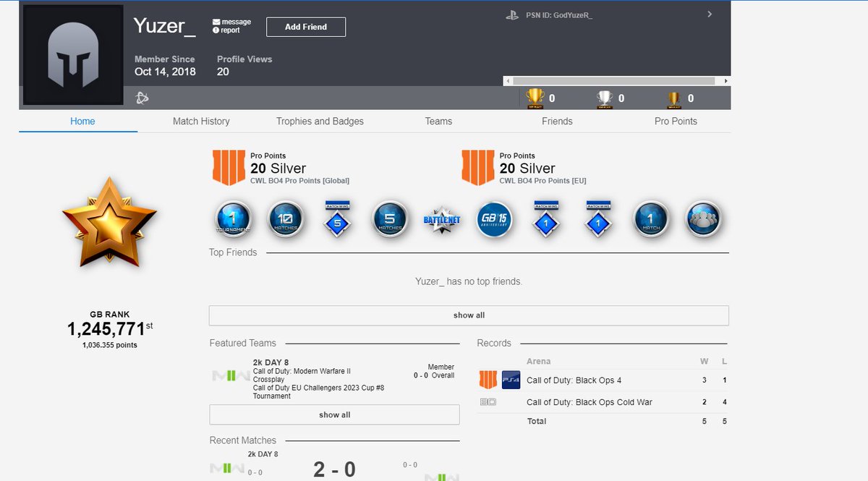Select the Home tab
This screenshot has height=481, width=868.
pyautogui.click(x=82, y=122)
